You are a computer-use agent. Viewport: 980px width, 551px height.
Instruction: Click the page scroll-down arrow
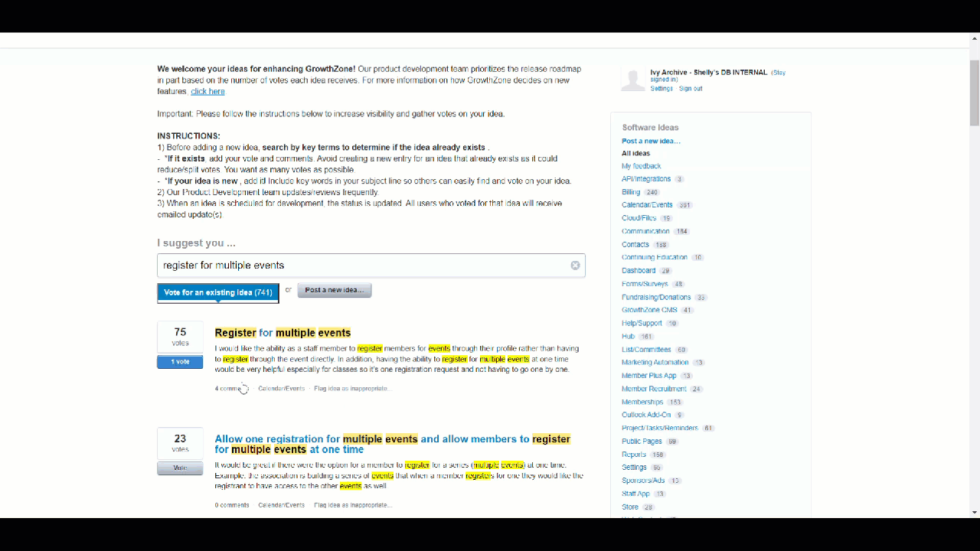tap(974, 512)
